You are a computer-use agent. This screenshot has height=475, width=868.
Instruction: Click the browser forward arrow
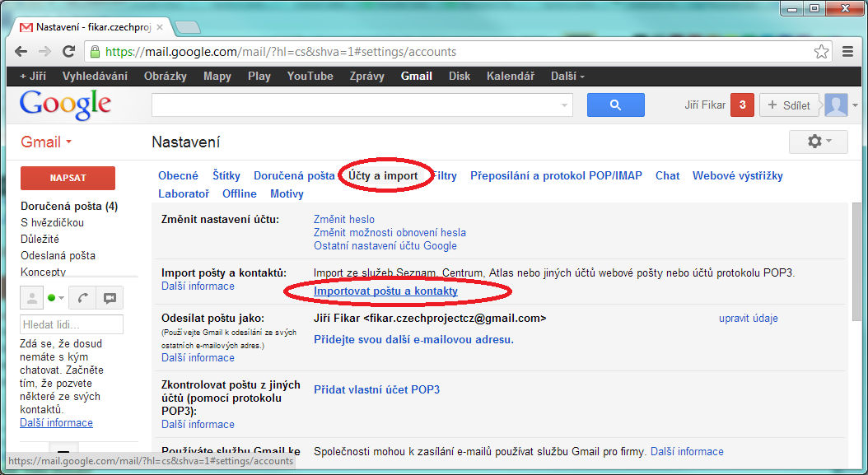[44, 52]
